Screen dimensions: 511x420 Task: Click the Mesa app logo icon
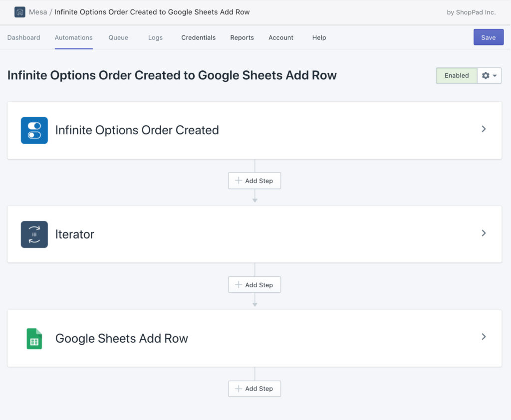point(20,12)
